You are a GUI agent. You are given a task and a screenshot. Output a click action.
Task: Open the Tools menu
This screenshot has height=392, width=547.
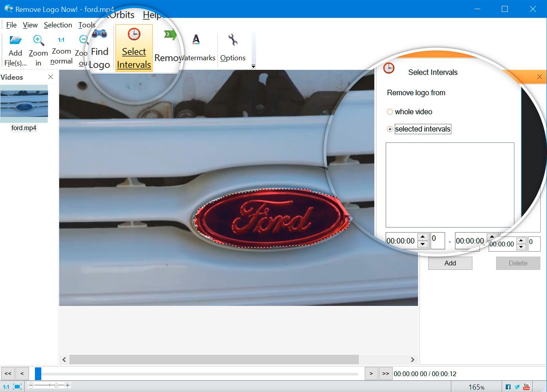tap(87, 25)
